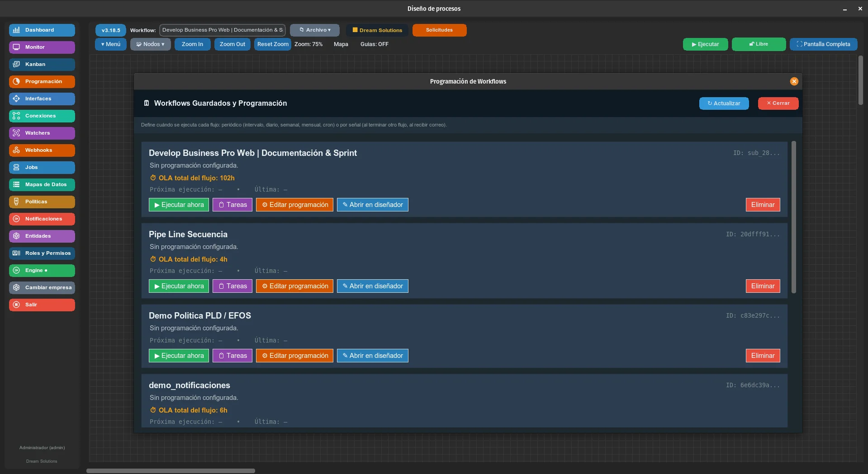Run Pipe Line Secuencia now
868x474 pixels.
[x=179, y=286]
